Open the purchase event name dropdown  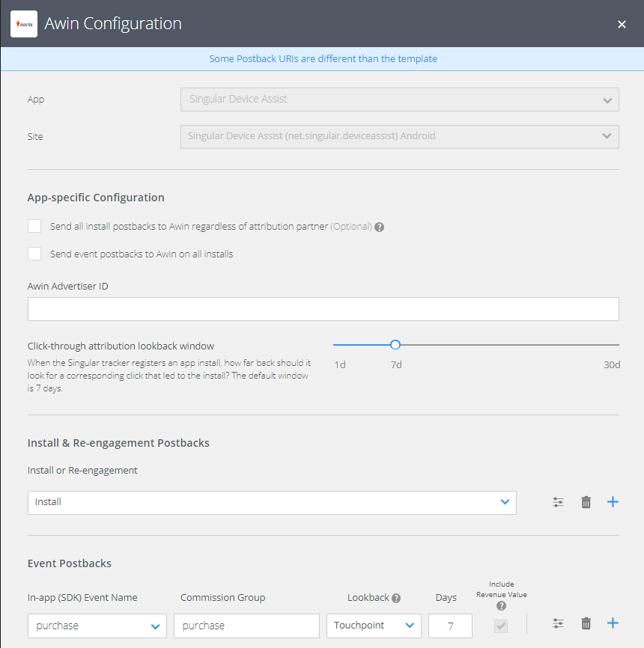point(97,626)
